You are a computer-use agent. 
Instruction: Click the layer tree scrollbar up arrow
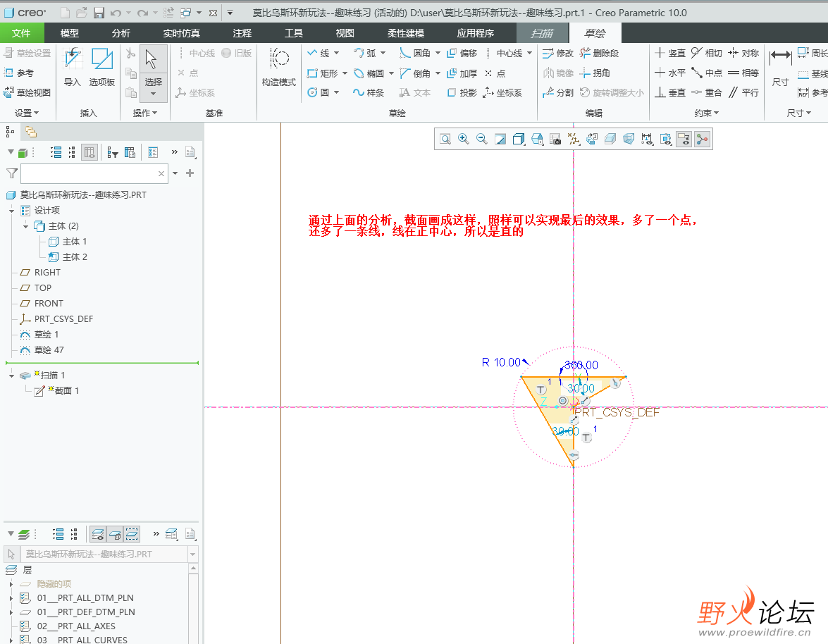(x=193, y=569)
